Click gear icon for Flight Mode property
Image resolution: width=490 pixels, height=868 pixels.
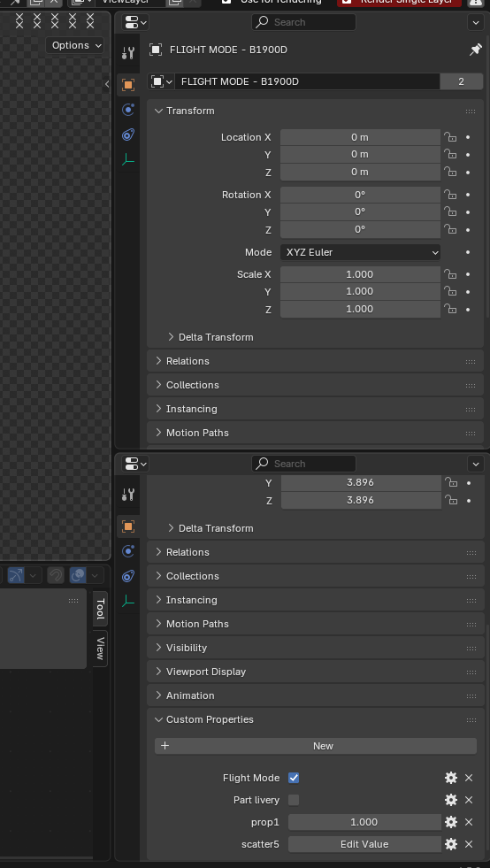pos(451,778)
